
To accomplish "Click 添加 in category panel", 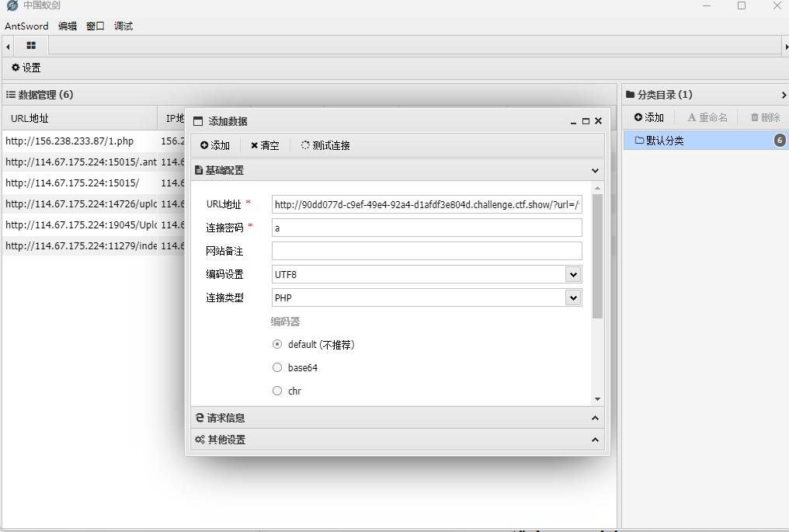I will tap(649, 117).
